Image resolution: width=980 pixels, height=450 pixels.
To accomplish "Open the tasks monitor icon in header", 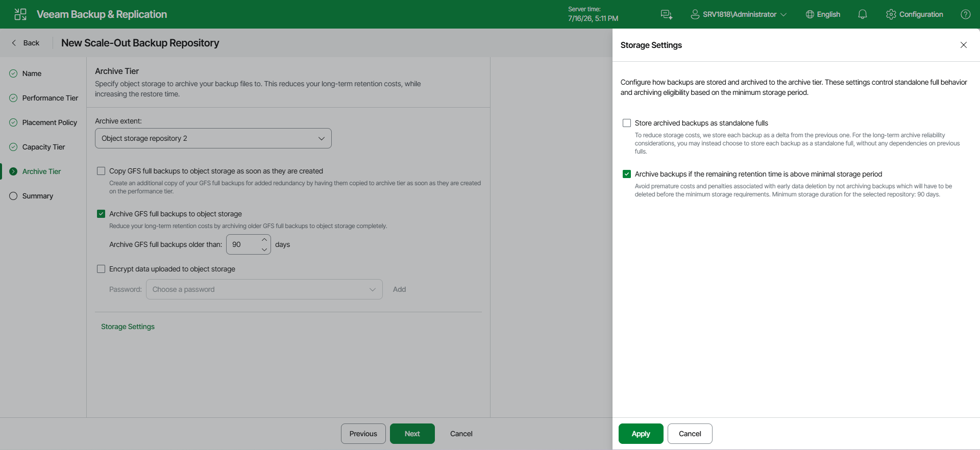I will [x=667, y=14].
